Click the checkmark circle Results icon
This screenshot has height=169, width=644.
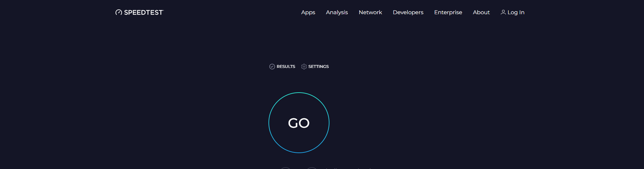pyautogui.click(x=272, y=67)
